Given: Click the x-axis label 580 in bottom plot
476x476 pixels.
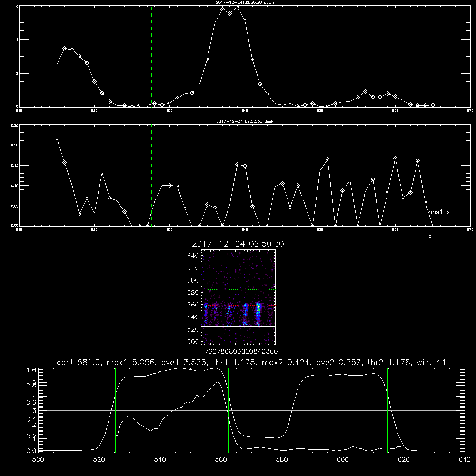Looking at the screenshot, I should pos(282,460).
